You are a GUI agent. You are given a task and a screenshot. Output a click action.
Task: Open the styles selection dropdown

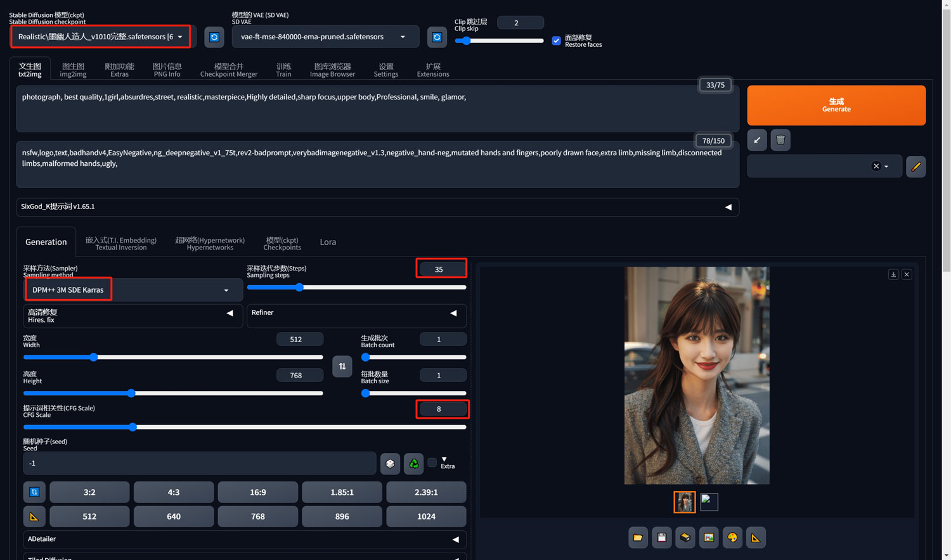click(824, 167)
